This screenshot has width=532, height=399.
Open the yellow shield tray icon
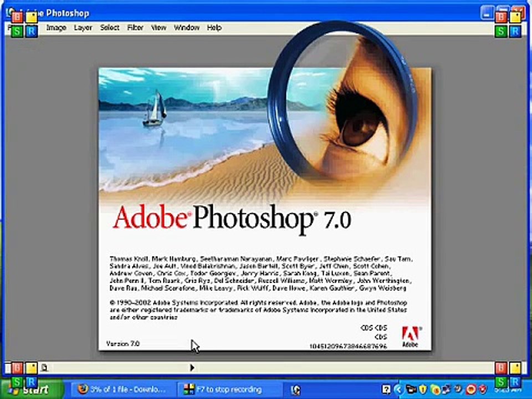pos(423,390)
